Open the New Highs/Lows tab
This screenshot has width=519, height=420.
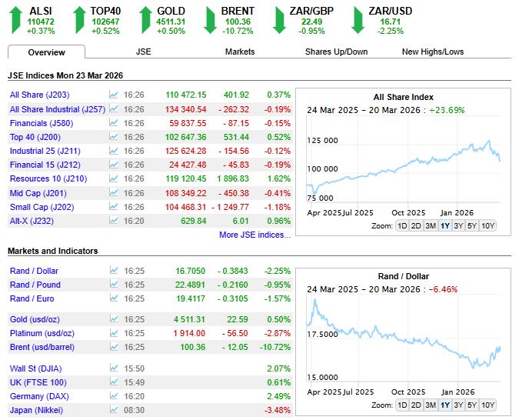tap(433, 52)
